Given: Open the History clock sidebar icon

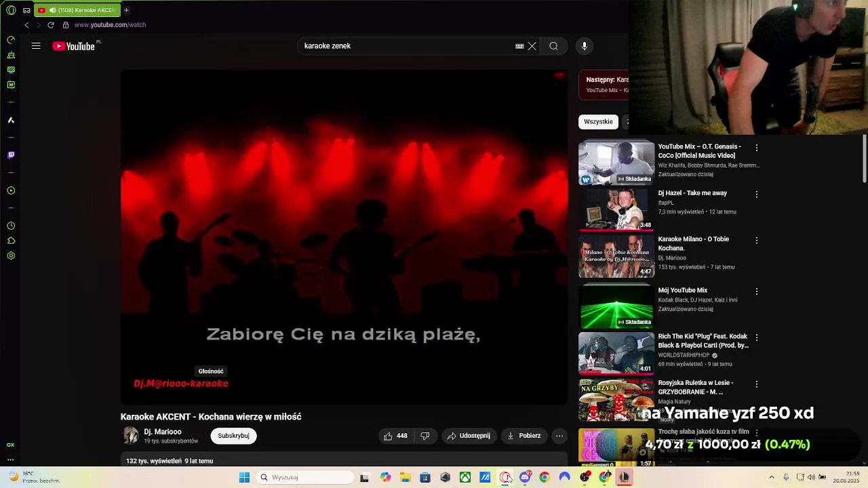Looking at the screenshot, I should [x=11, y=226].
